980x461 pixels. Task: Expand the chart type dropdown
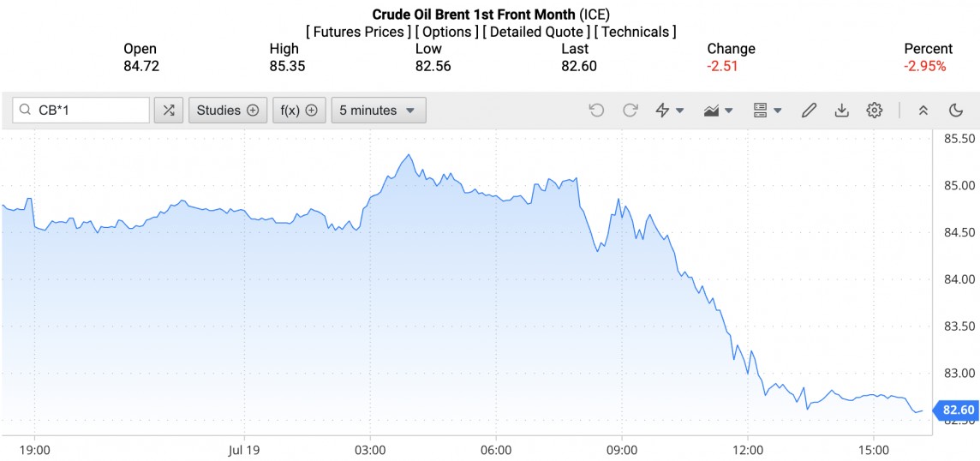(x=719, y=111)
